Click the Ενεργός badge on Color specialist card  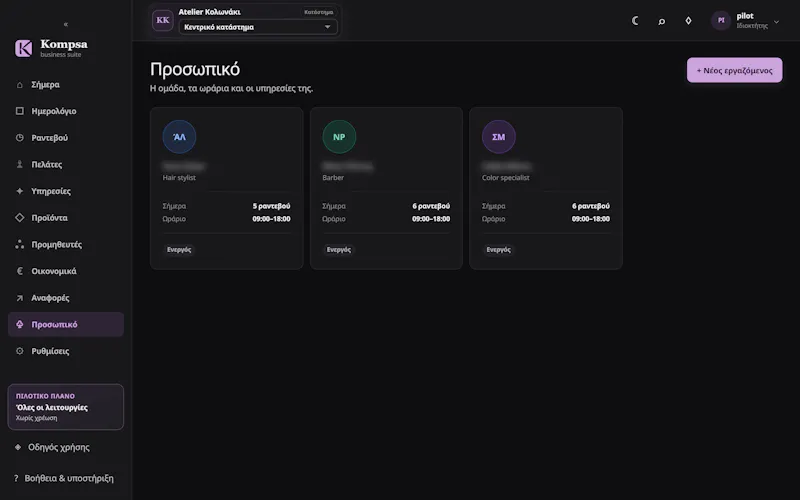tap(498, 249)
